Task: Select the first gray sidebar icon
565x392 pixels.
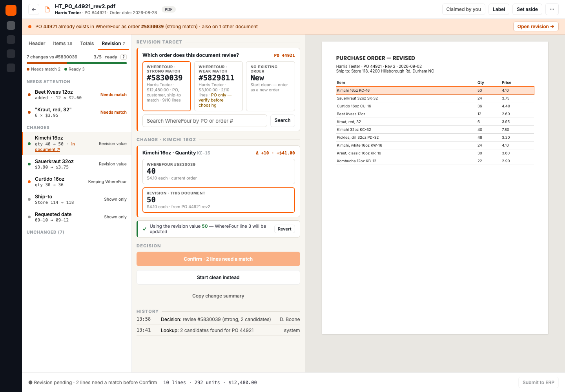Action: pyautogui.click(x=11, y=25)
